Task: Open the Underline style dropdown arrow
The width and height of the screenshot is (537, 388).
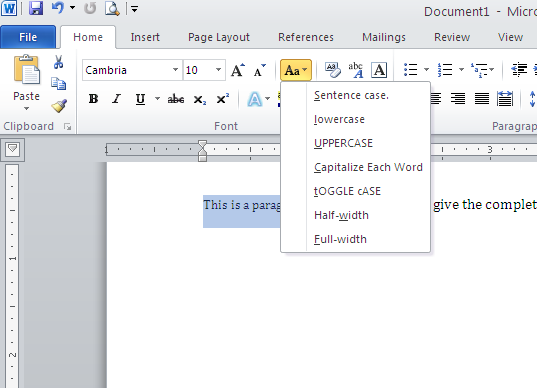Action: coord(157,99)
